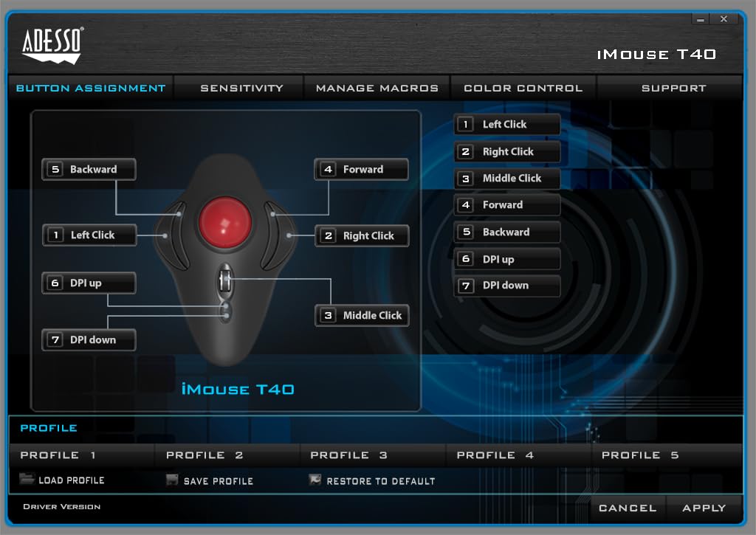756x535 pixels.
Task: Click the Adesso logo
Action: coord(52,46)
